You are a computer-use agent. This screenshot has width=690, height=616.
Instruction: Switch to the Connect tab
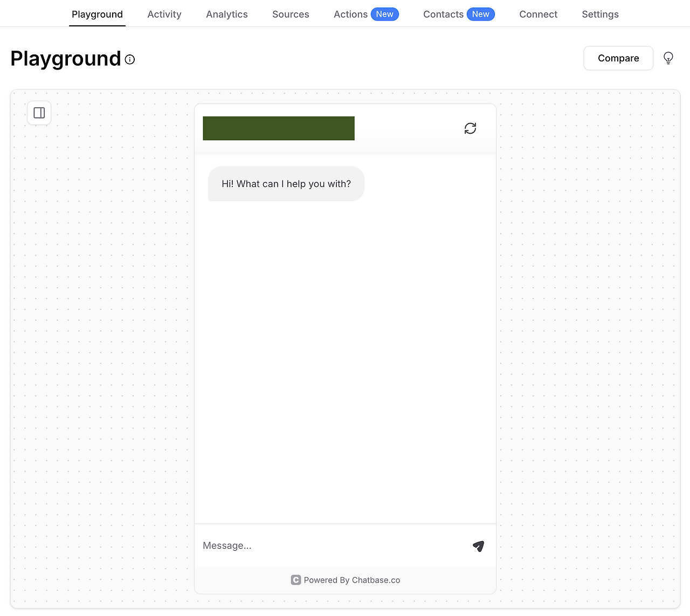(x=538, y=14)
